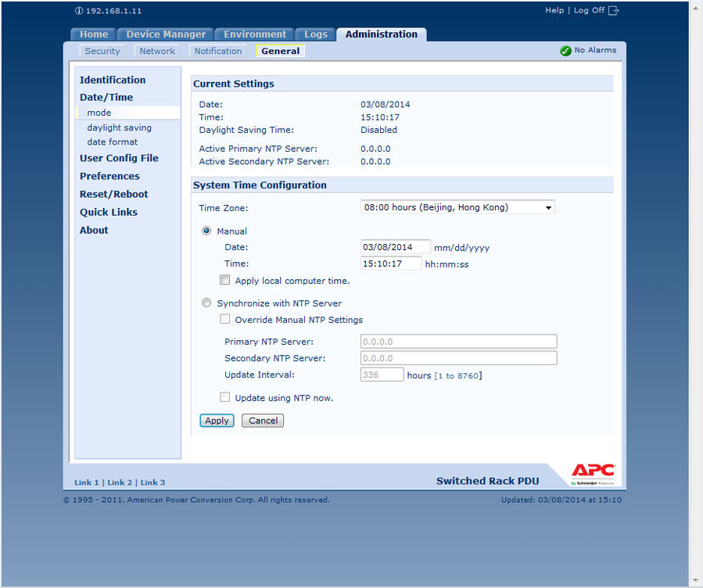Follow the Link 2 footer link

coord(120,482)
